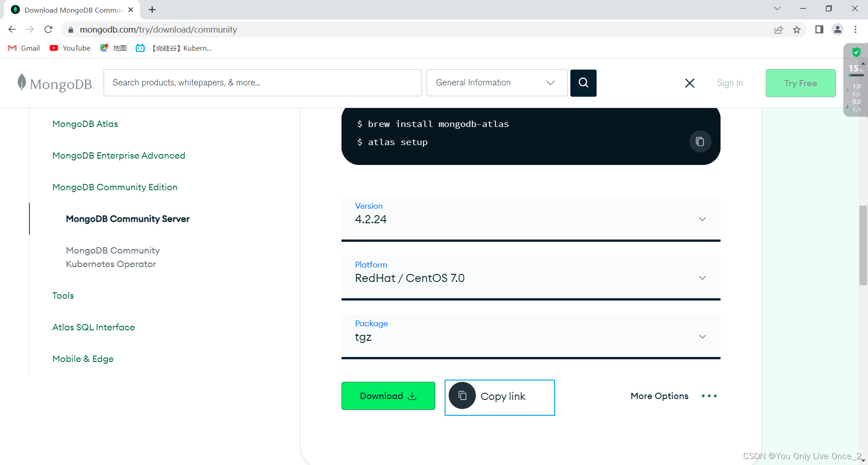
Task: Open the Kubern... bookmark
Action: click(x=174, y=48)
